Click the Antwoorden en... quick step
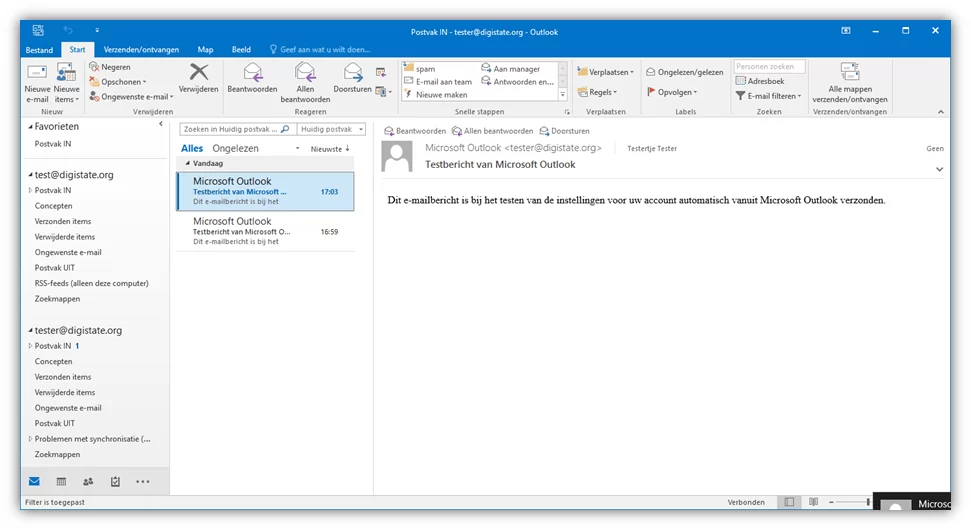Image resolution: width=971 pixels, height=530 pixels. 518,82
